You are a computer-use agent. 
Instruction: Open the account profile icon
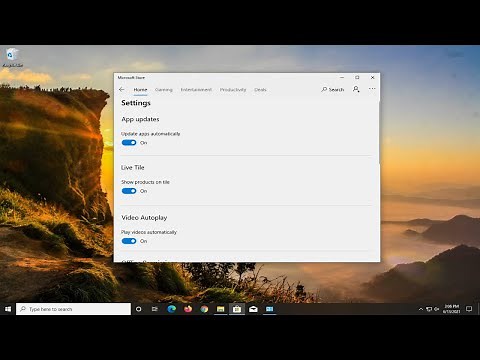[356, 89]
